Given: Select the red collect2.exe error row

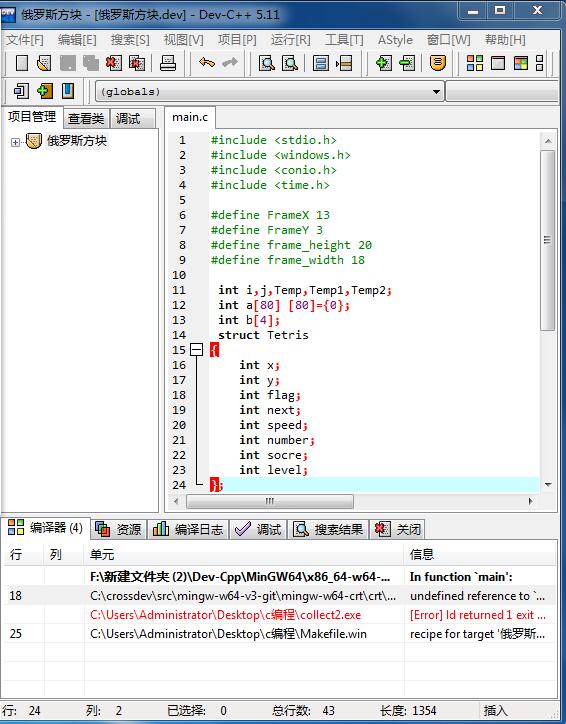Looking at the screenshot, I should click(x=280, y=615).
